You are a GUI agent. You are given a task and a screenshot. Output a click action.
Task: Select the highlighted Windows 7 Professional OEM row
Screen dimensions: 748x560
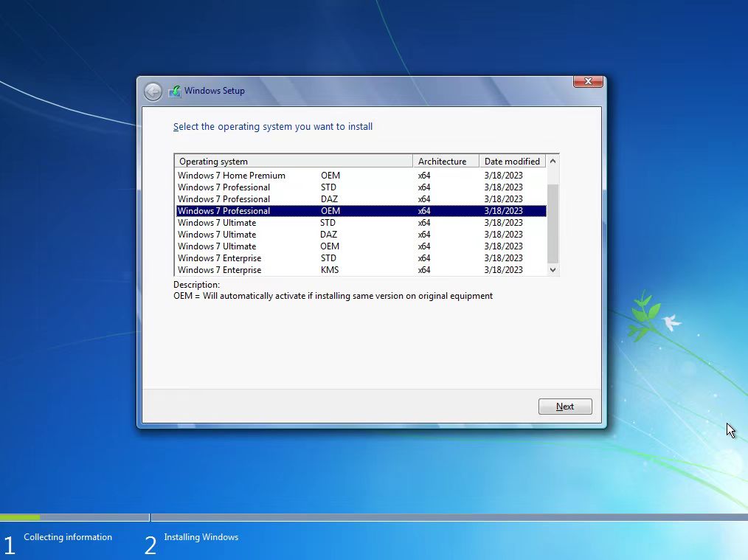tap(361, 211)
